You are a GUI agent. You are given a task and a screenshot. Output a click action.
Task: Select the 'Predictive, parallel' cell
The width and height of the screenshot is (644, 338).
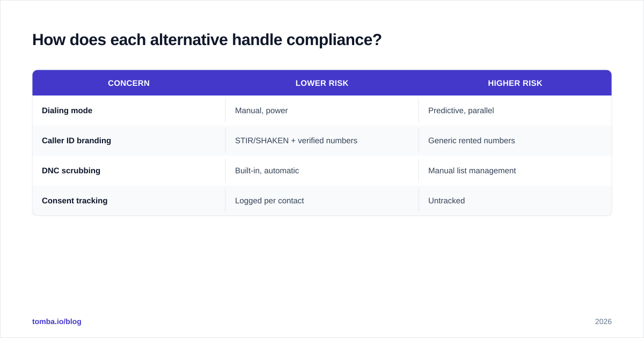515,111
